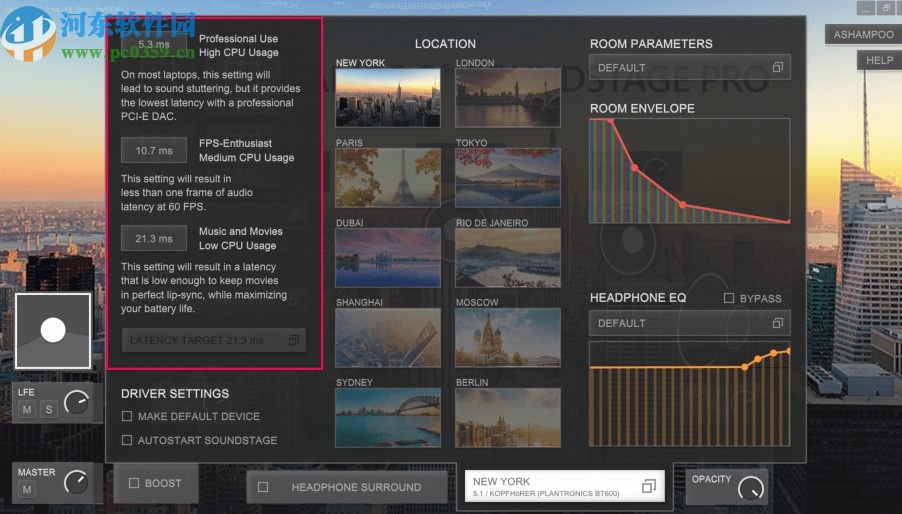Choose the London location thumbnail
Image resolution: width=902 pixels, height=514 pixels.
(x=507, y=98)
